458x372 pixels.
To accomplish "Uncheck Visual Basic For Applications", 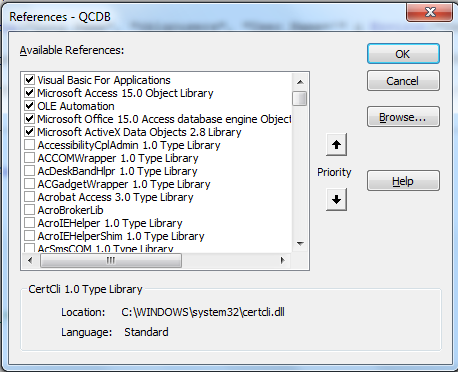I will (x=29, y=80).
